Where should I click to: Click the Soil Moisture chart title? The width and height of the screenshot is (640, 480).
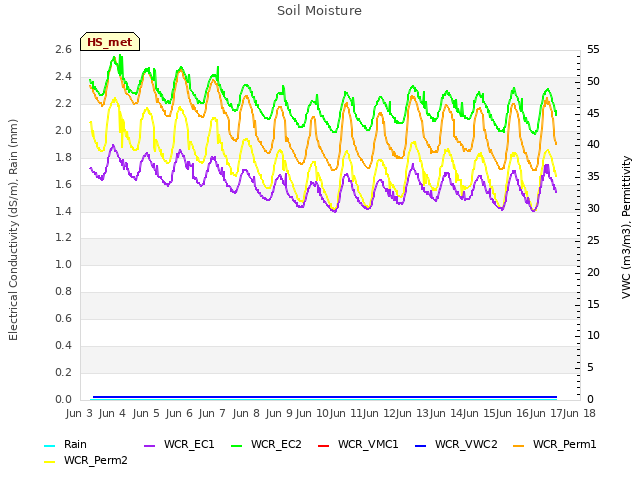point(319,11)
